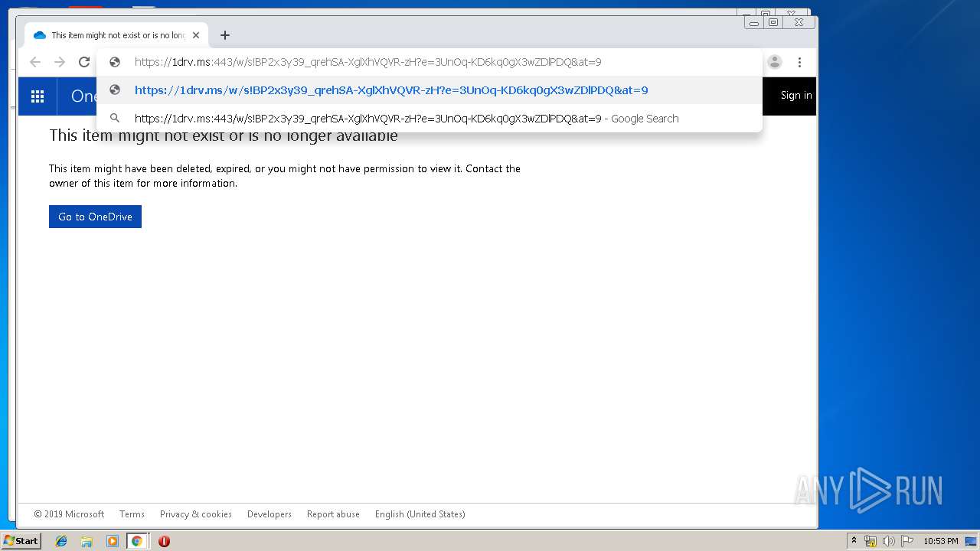The image size is (980, 551).
Task: Click the volume speaker tray icon
Action: (888, 541)
